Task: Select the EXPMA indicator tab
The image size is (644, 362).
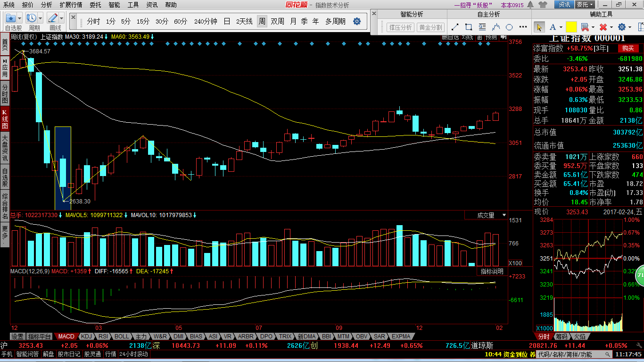Action: [x=401, y=337]
